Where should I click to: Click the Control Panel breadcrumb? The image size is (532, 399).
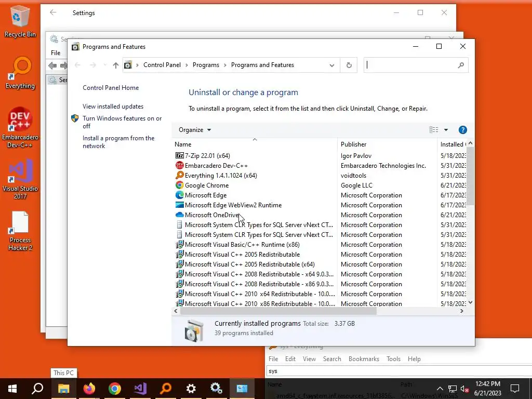(162, 65)
